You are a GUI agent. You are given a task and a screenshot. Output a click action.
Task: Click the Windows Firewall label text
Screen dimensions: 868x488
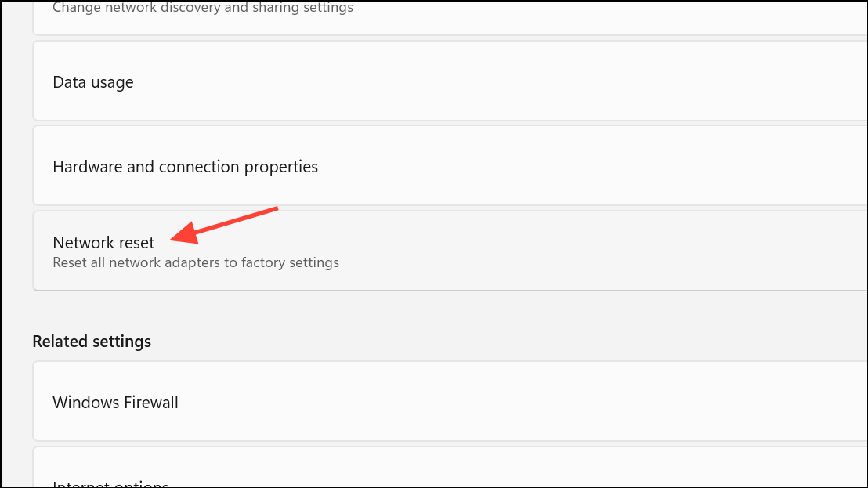(x=115, y=401)
